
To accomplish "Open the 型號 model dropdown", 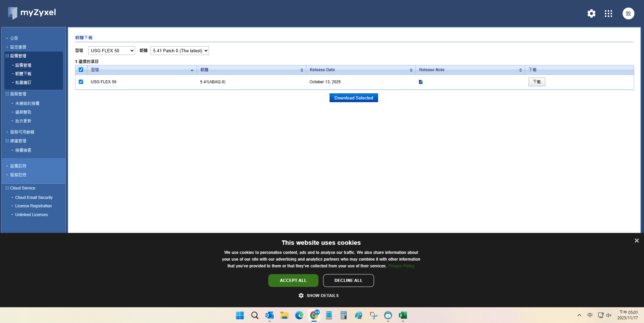I will [111, 51].
